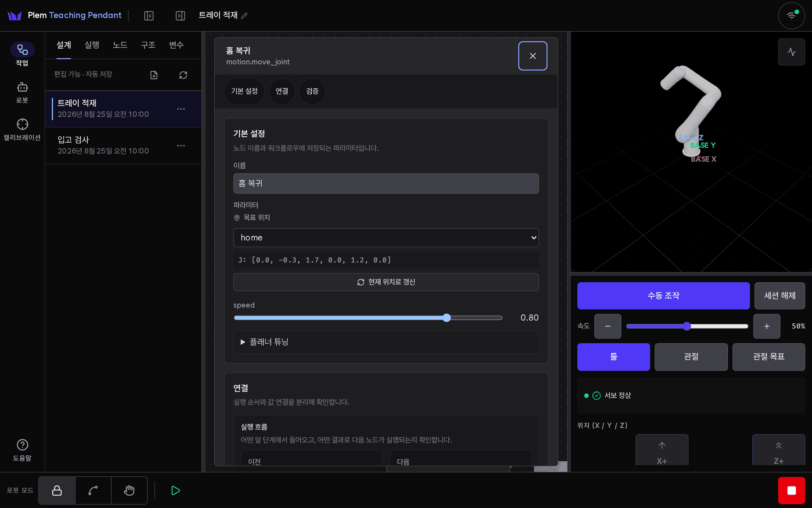The image size is (812, 508).
Task: Click the 세션 해제 button
Action: tap(779, 295)
